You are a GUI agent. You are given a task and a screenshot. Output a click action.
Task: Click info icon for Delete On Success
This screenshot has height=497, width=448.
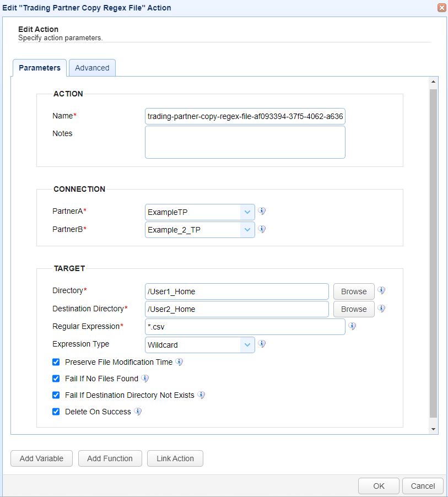pos(138,412)
